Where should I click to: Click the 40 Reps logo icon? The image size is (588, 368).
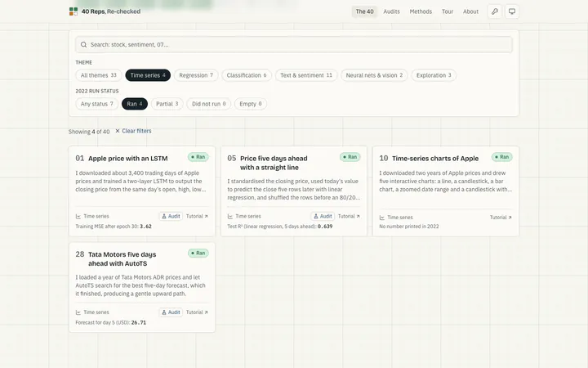point(73,11)
